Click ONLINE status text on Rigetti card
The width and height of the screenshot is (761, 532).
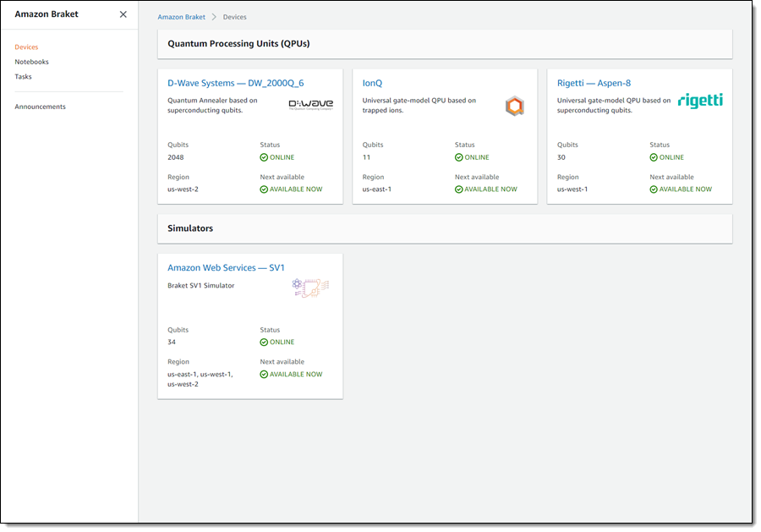[x=671, y=157]
